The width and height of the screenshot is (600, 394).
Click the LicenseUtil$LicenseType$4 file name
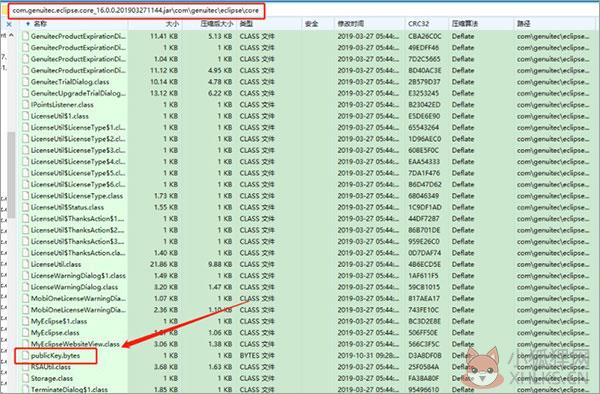78,162
